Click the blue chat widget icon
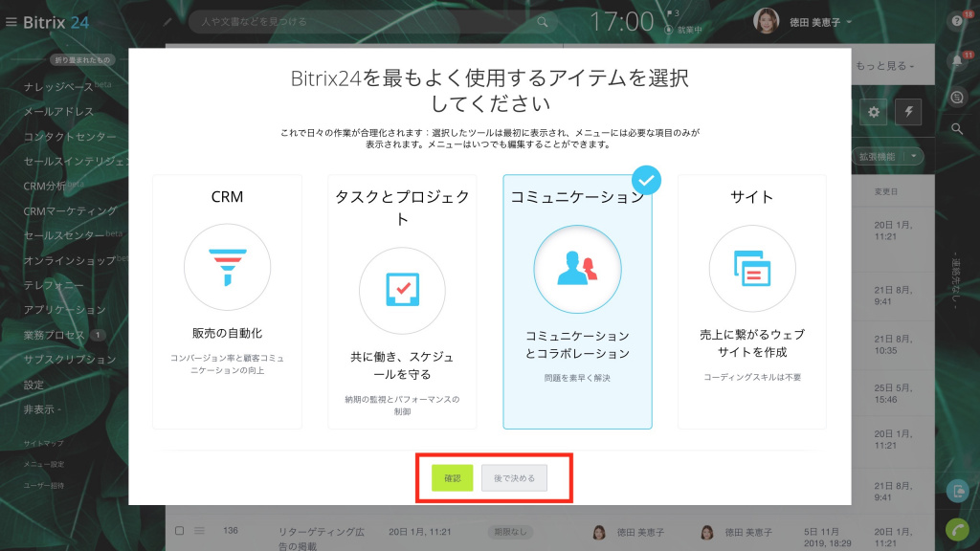 tap(957, 491)
